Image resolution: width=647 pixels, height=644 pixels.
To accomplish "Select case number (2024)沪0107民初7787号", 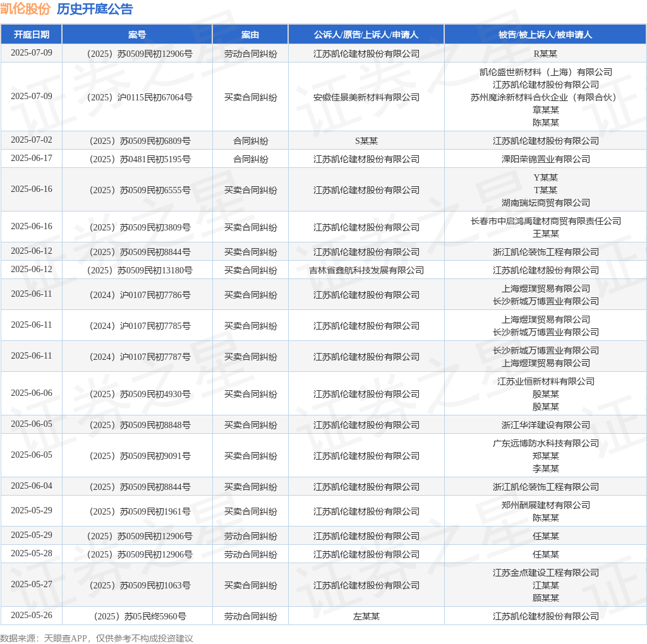I will (x=140, y=357).
